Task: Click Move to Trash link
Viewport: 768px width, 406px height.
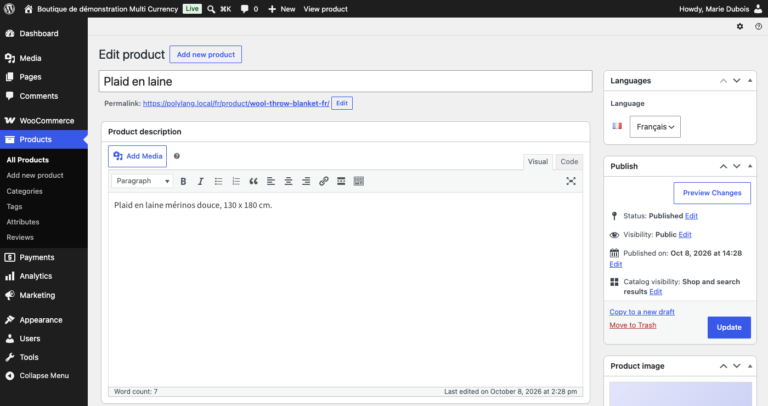Action: point(633,325)
